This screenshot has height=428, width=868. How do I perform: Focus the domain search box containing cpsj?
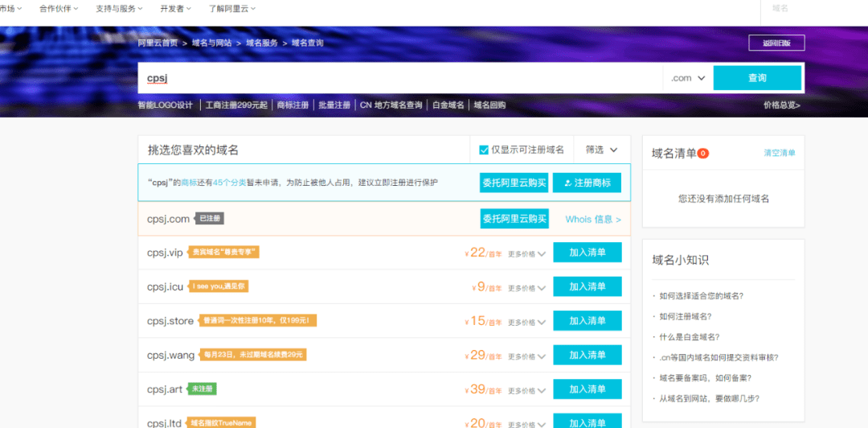click(x=399, y=78)
